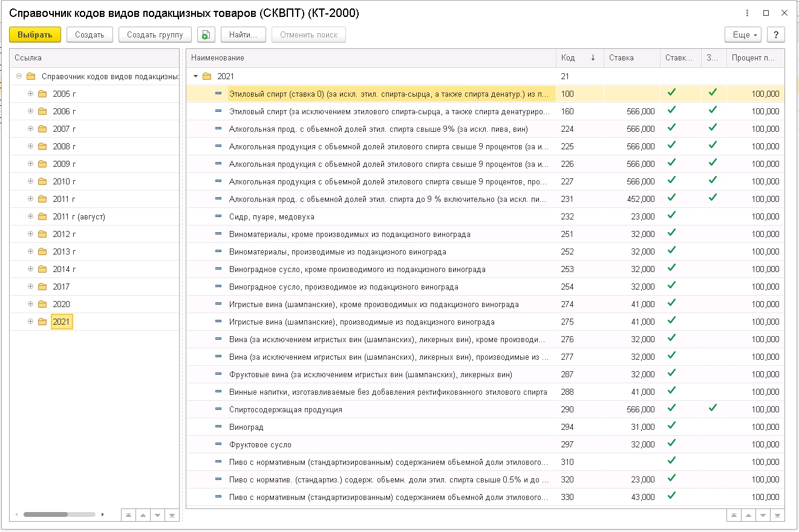Sort by the Ставка column header
The height and width of the screenshot is (532, 799).
632,57
